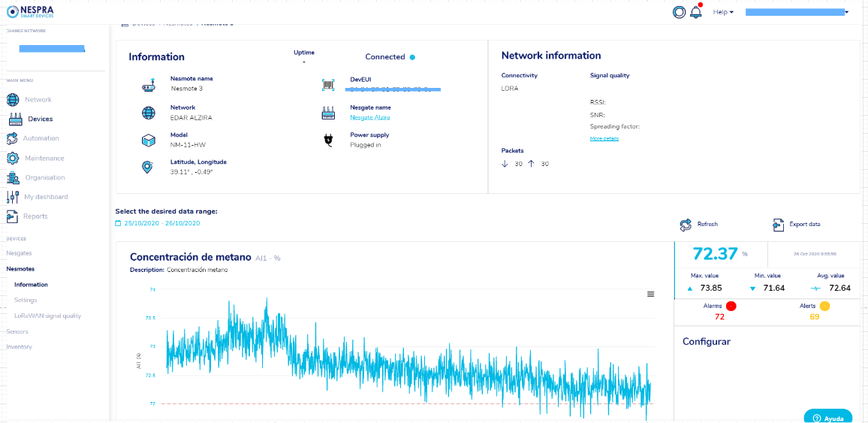Open Reports via its sidebar icon
This screenshot has width=868, height=423.
click(13, 216)
